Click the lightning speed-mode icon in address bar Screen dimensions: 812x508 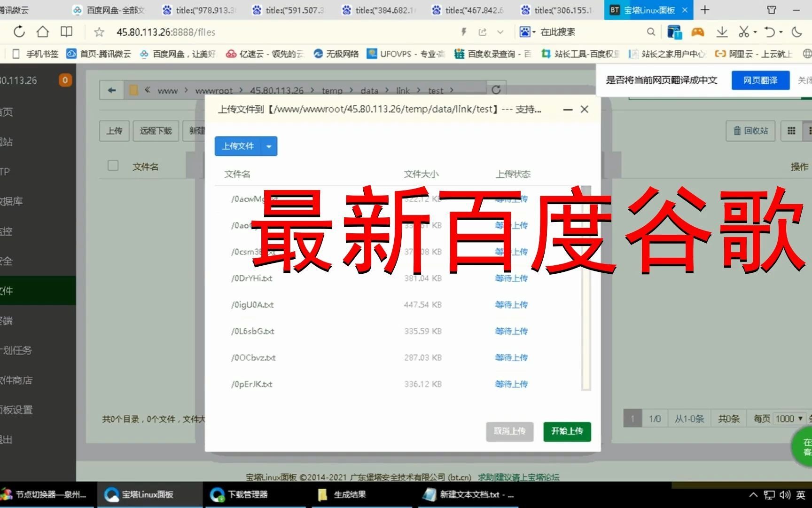(464, 32)
